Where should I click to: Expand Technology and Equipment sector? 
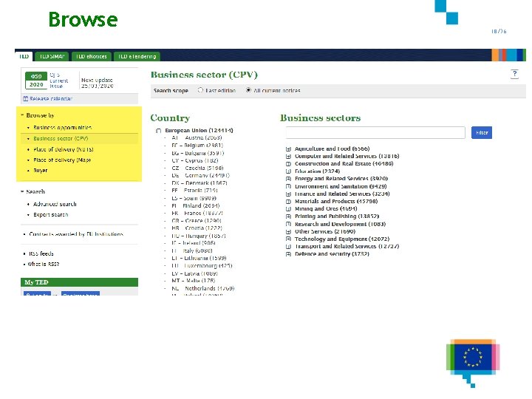pyautogui.click(x=288, y=239)
